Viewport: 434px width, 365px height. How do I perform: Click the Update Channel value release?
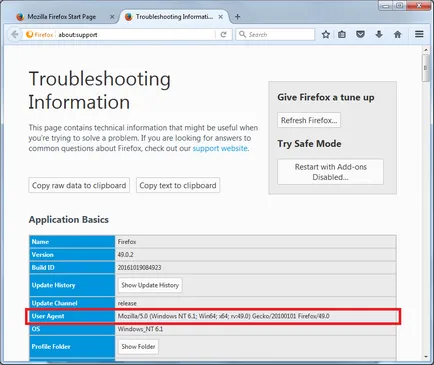127,303
